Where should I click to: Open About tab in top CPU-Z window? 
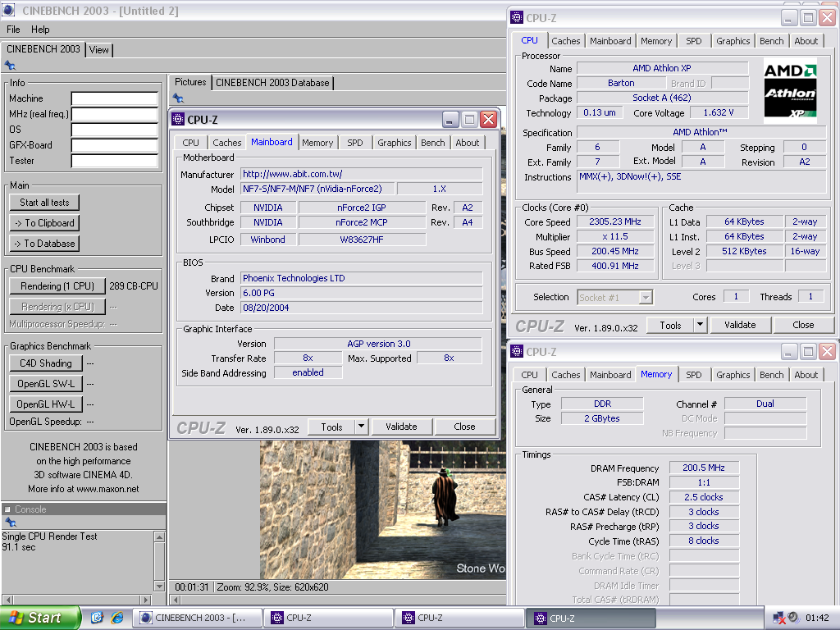click(x=806, y=41)
